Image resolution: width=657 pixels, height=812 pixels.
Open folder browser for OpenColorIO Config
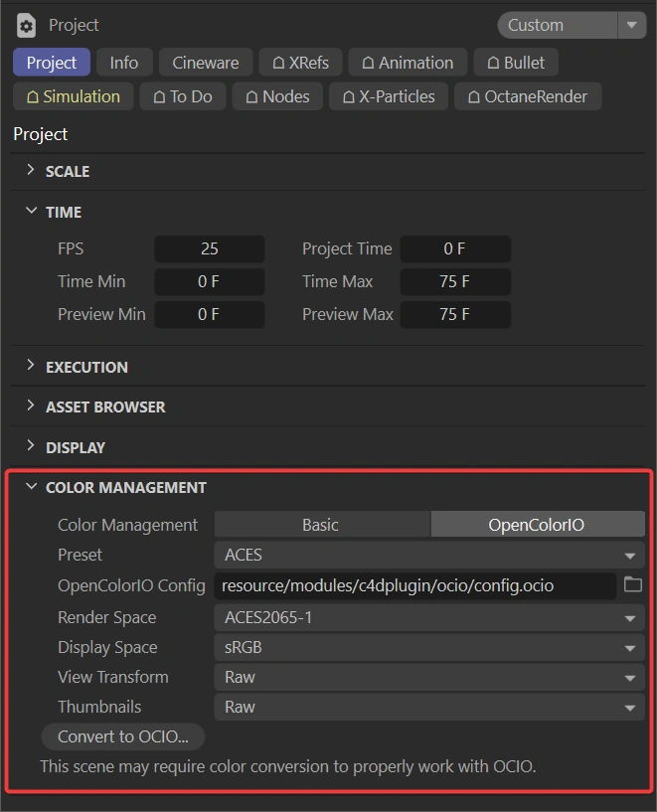[633, 585]
